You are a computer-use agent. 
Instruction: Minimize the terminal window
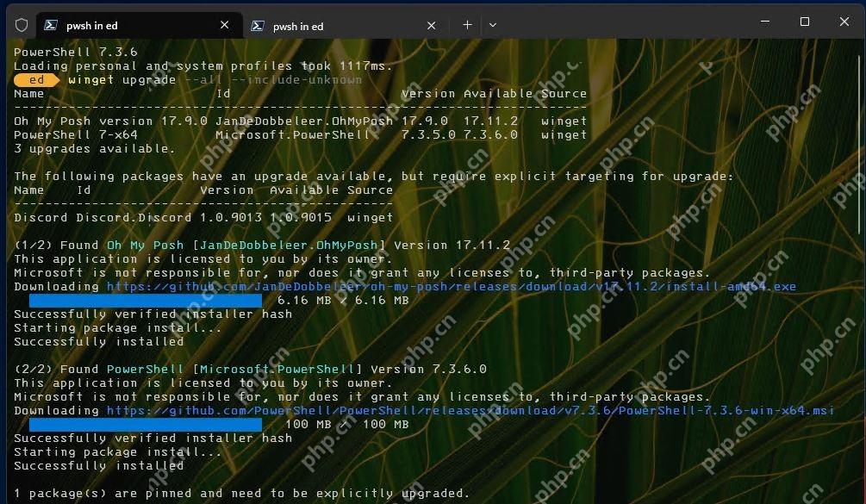click(x=765, y=22)
